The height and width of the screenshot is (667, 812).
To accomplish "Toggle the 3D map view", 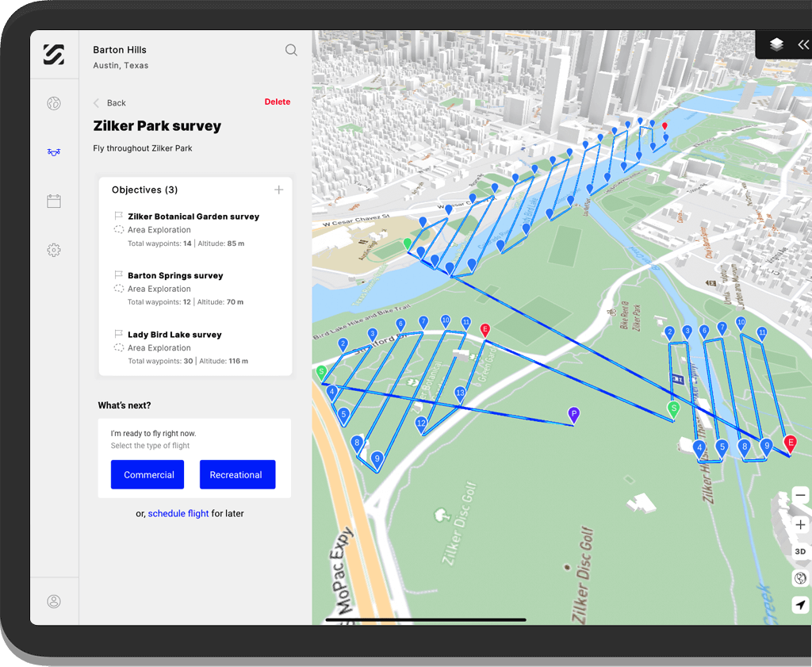I will [x=800, y=551].
